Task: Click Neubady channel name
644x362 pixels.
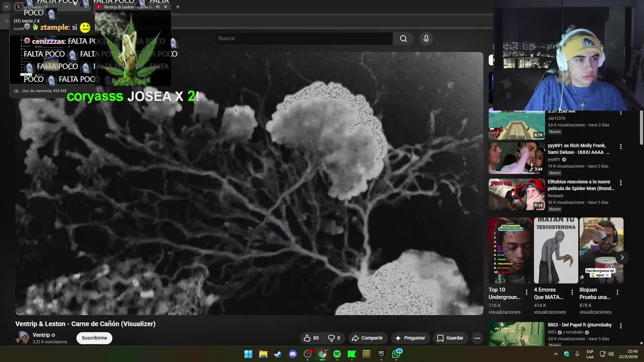Action: click(x=556, y=196)
